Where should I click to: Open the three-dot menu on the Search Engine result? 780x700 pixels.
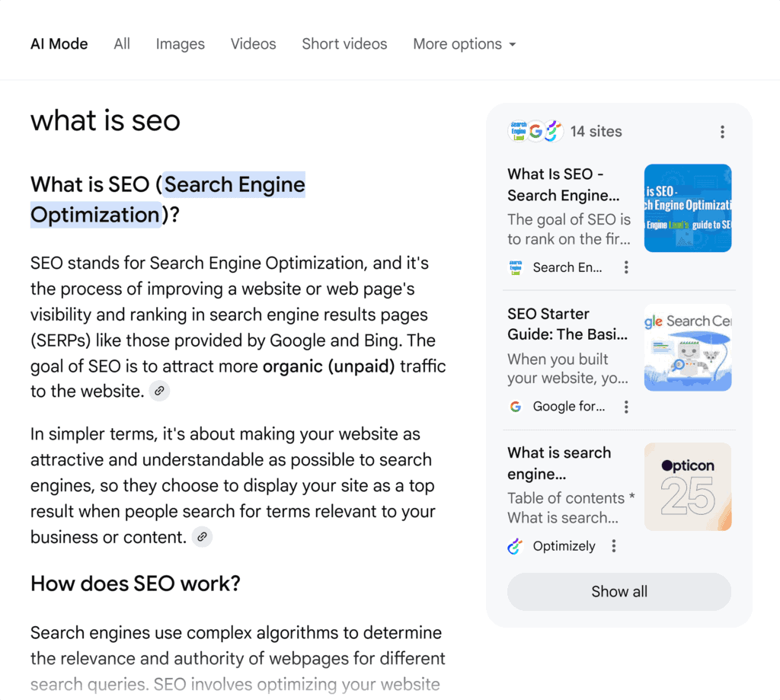tap(626, 267)
